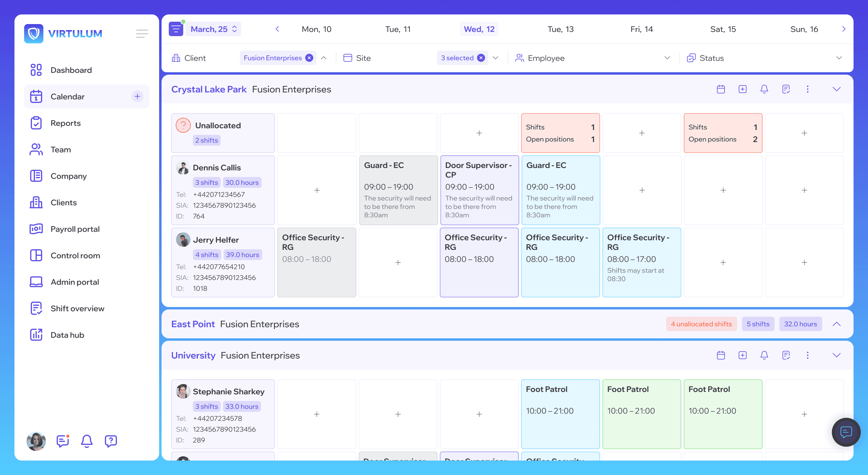Collapse the sidebar with hamburger icon
The width and height of the screenshot is (868, 475).
point(142,33)
